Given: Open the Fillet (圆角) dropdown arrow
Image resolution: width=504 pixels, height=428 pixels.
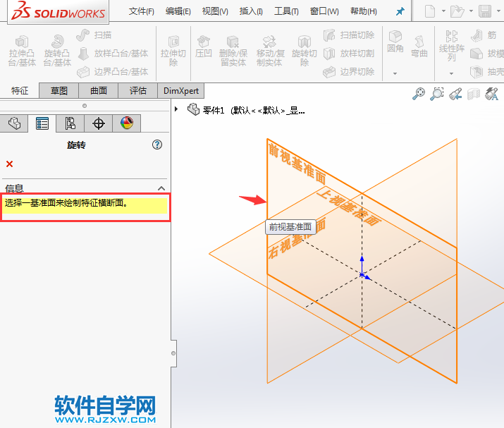Looking at the screenshot, I should tap(395, 73).
